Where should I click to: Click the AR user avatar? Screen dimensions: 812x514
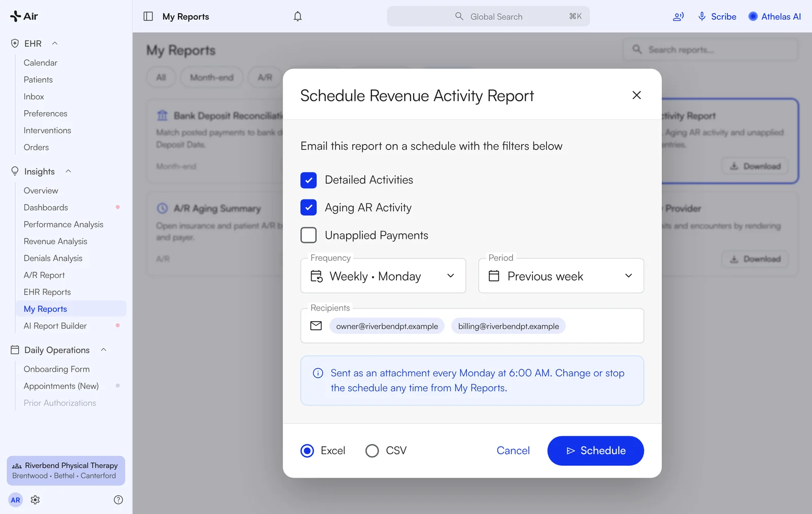coord(16,500)
